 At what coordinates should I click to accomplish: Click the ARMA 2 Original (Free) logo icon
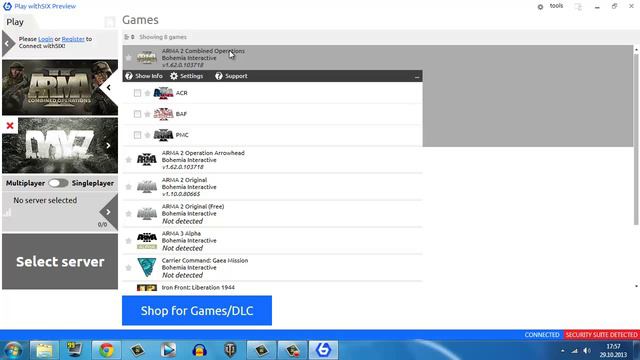pyautogui.click(x=147, y=213)
